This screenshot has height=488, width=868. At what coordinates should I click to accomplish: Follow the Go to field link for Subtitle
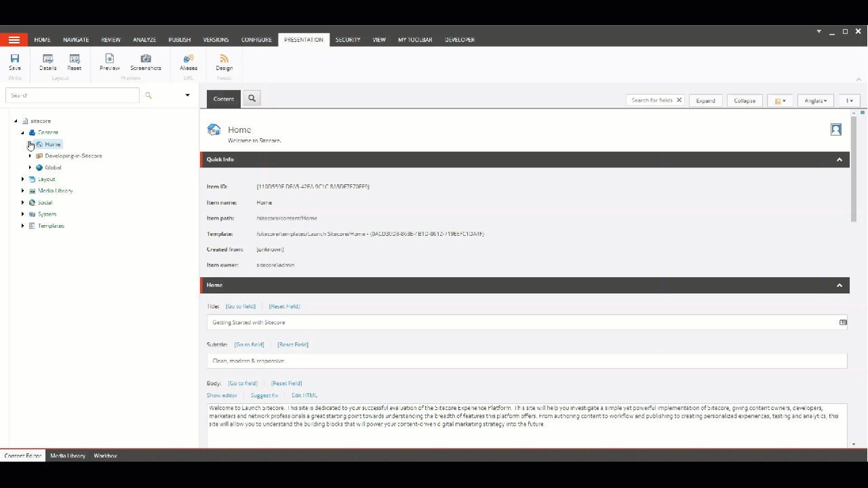click(249, 344)
